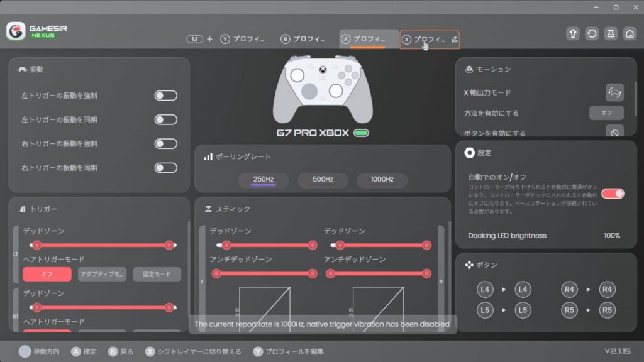Toggle 左トリガーの振動を強制 switch
The height and width of the screenshot is (362, 644).
pos(166,96)
